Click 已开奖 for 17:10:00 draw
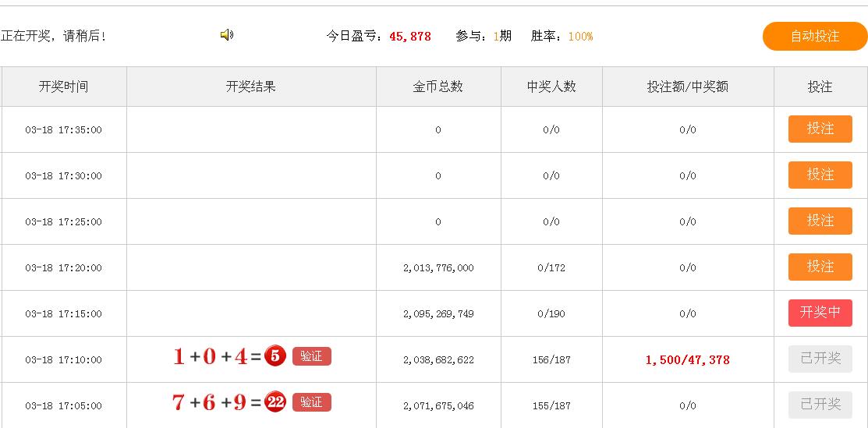The height and width of the screenshot is (428, 868). click(820, 359)
